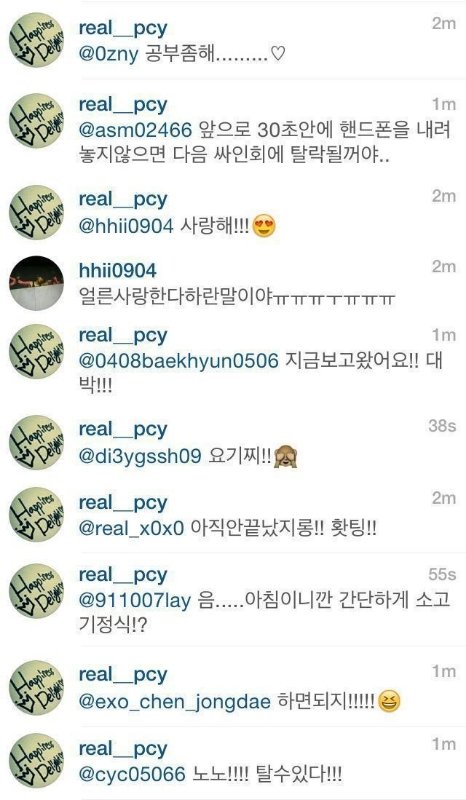Viewport: 466px width, 800px height.
Task: Open the @real_x0x0 mention
Action: [x=131, y=528]
